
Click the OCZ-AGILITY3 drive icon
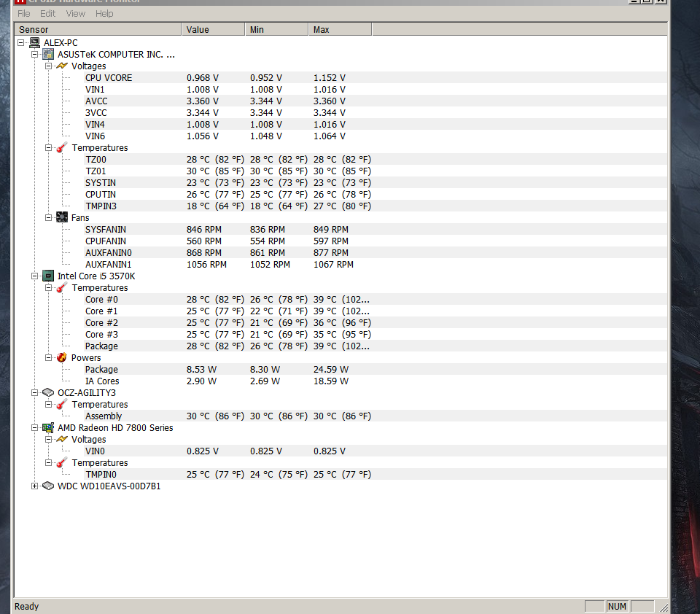pos(48,392)
